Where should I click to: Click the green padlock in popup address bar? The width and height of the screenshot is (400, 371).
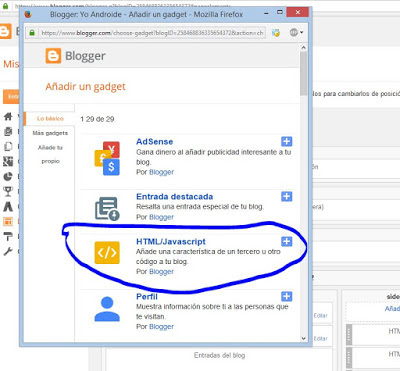32,33
